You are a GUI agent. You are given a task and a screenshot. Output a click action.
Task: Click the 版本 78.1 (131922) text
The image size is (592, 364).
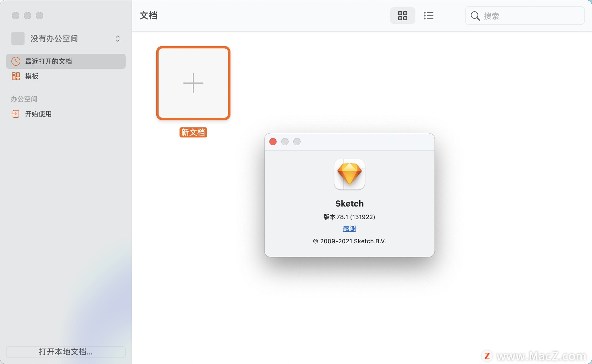click(x=349, y=217)
